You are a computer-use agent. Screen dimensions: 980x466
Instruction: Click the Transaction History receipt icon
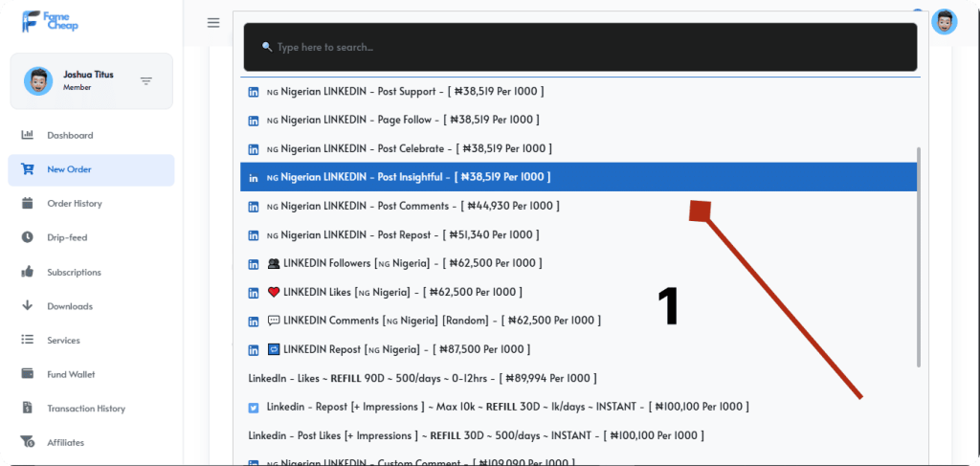[x=27, y=408]
